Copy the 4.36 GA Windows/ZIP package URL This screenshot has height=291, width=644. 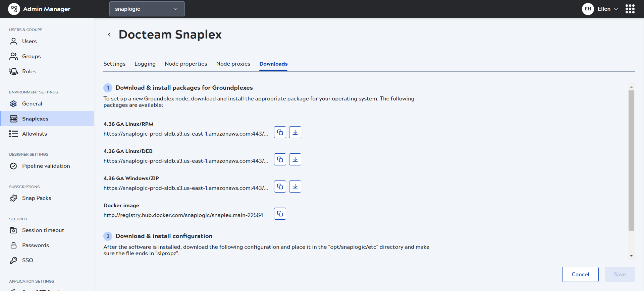[x=280, y=187]
